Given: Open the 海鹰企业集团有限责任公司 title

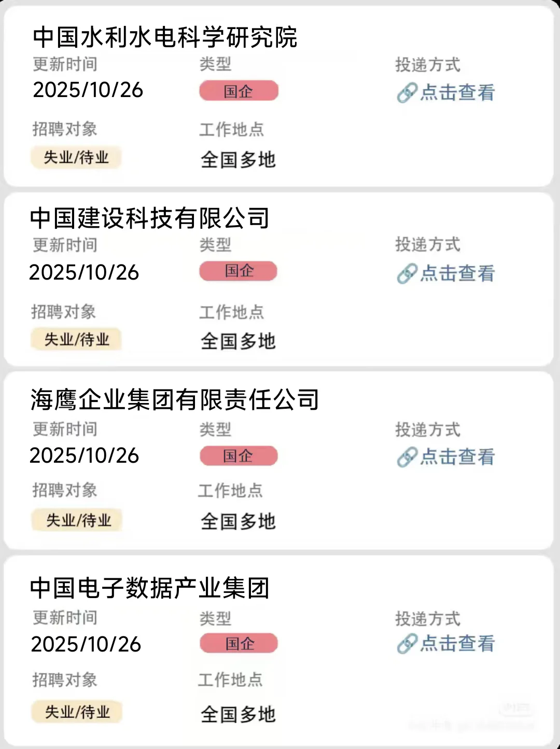Looking at the screenshot, I should (174, 400).
